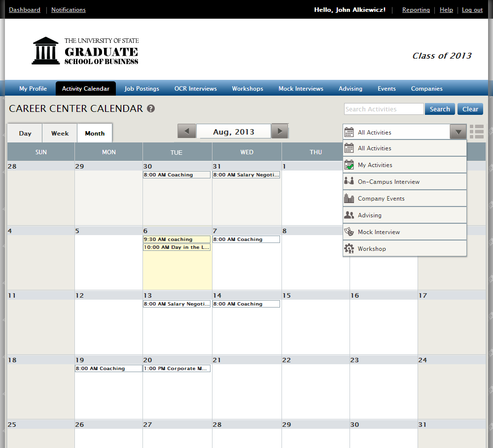Open Workshops navigation item
Screen dimensions: 493x448
tap(247, 89)
